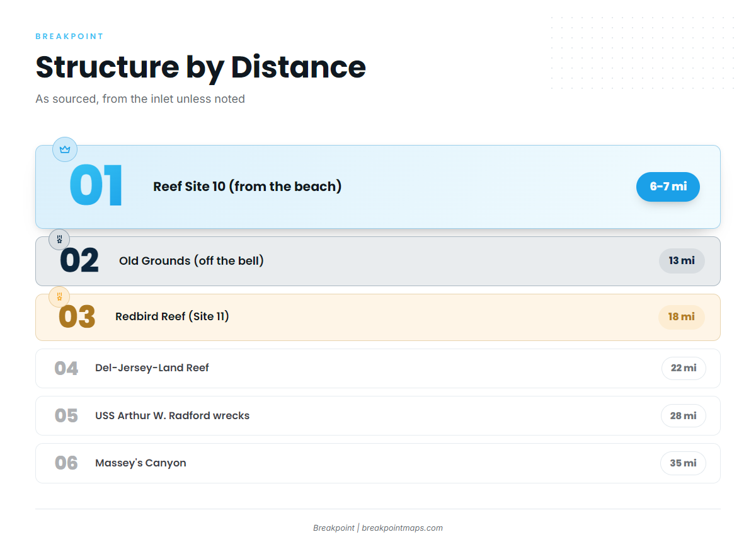Viewport: 756px width, 549px height.
Task: Click the BREAKPOINT brand label above the title
Action: 69,37
